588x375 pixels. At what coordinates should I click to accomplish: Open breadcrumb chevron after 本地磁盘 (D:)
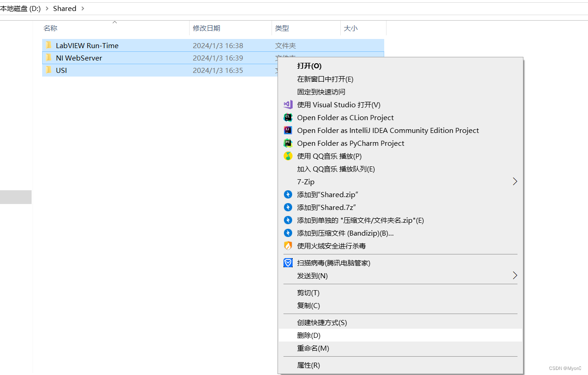[x=47, y=9]
